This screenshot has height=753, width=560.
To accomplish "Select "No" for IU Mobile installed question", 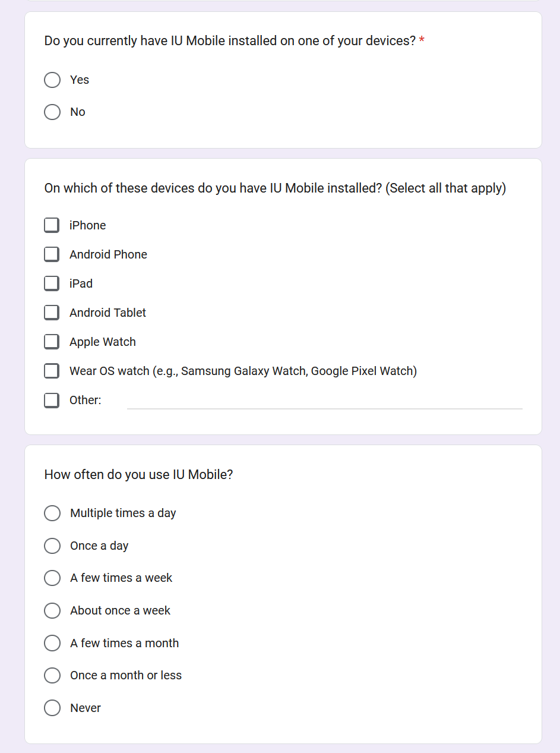I will click(52, 112).
